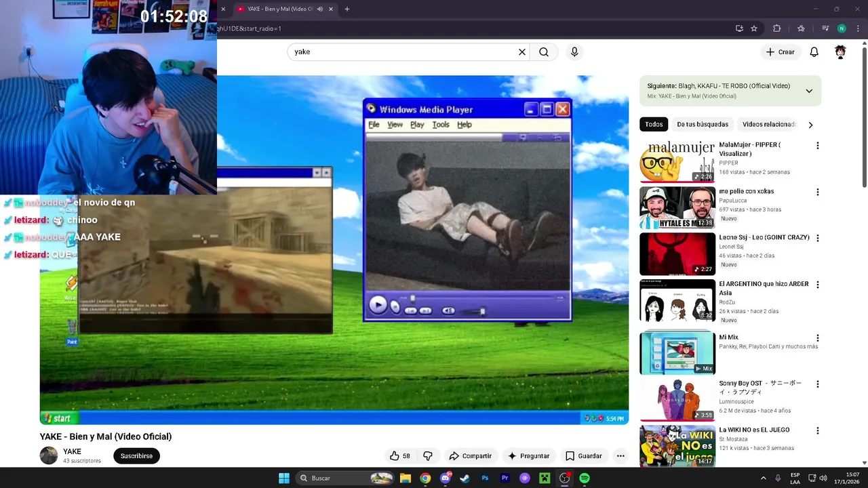Screen dimensions: 868x488
Task: Open Chrome profile N avatar
Action: (842, 28)
